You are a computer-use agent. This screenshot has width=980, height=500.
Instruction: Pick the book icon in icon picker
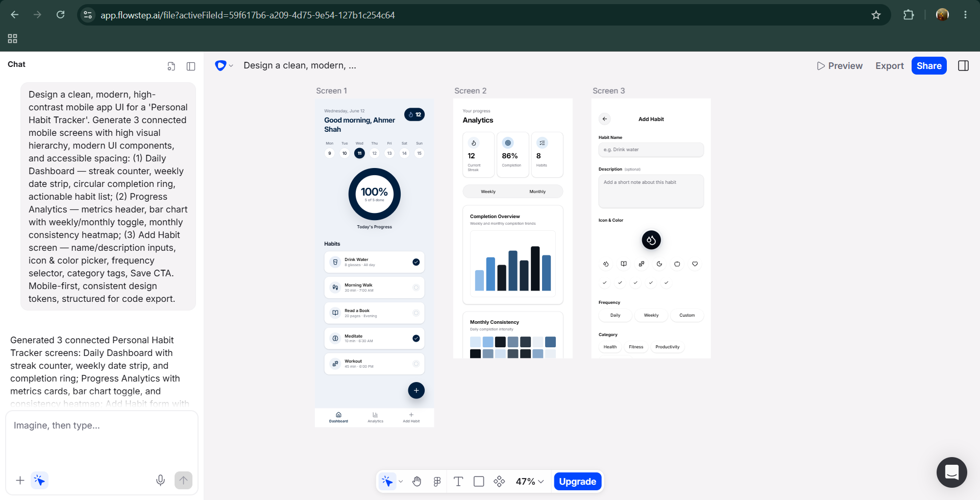click(623, 264)
